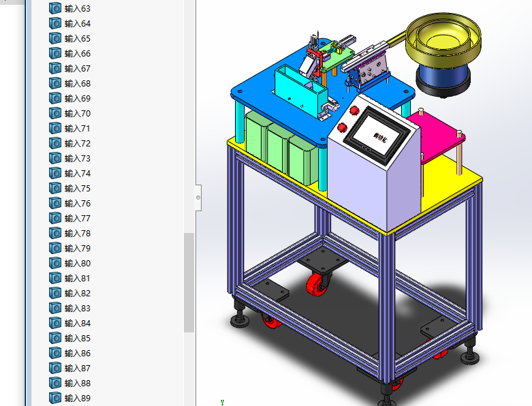This screenshot has width=532, height=406.
Task: Click the part icon beside 输入71
Action: (x=55, y=128)
